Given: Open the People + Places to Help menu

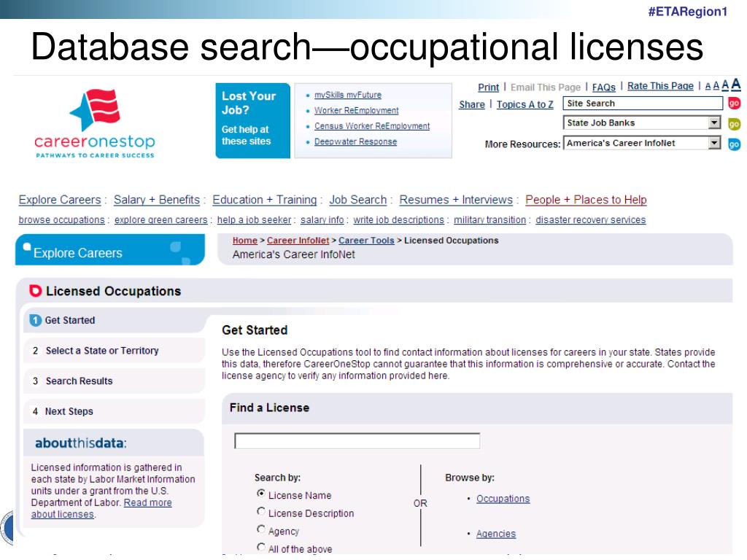Looking at the screenshot, I should tap(586, 200).
